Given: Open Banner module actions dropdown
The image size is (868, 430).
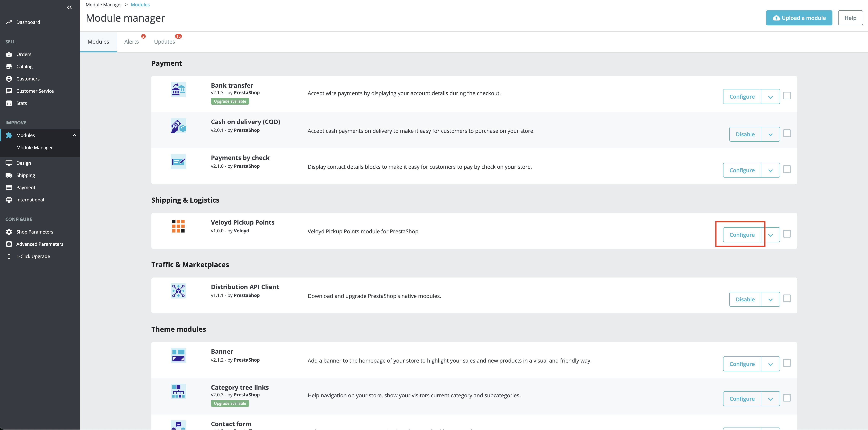Looking at the screenshot, I should [770, 364].
